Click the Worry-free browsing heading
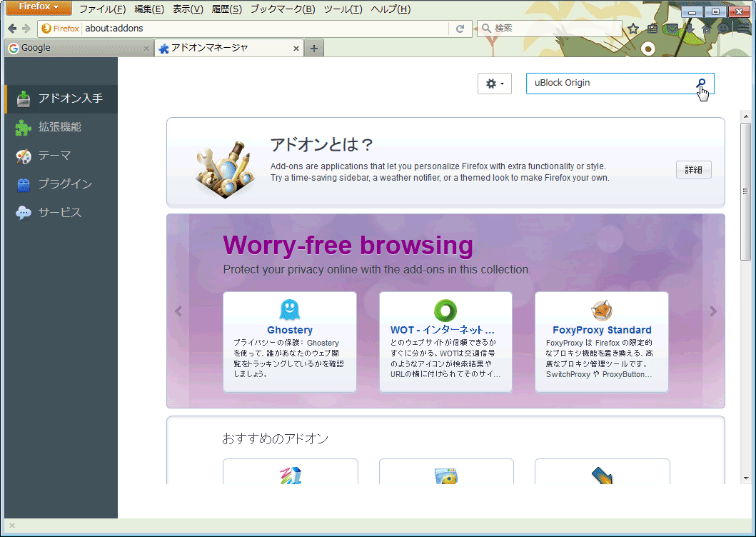756x537 pixels. click(348, 245)
